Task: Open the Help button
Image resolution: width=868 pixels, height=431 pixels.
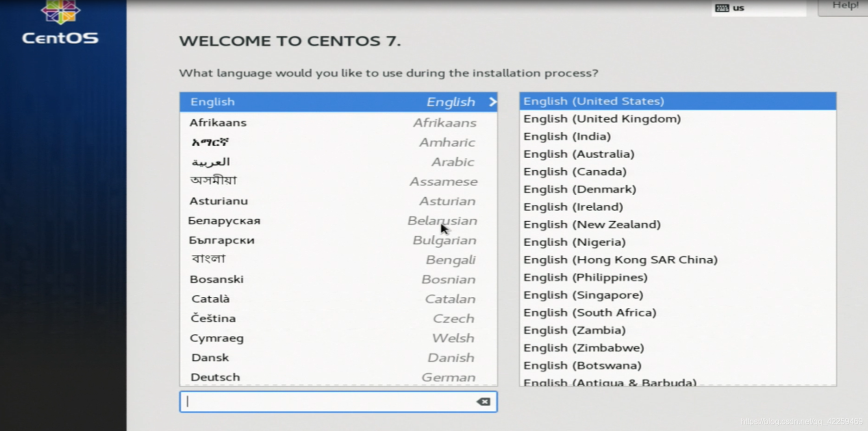Action: point(843,7)
